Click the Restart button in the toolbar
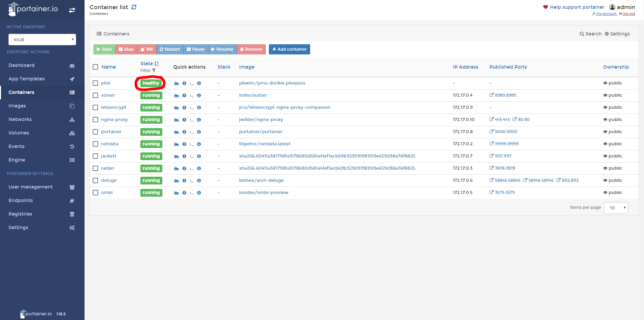The image size is (644, 320). [x=170, y=49]
